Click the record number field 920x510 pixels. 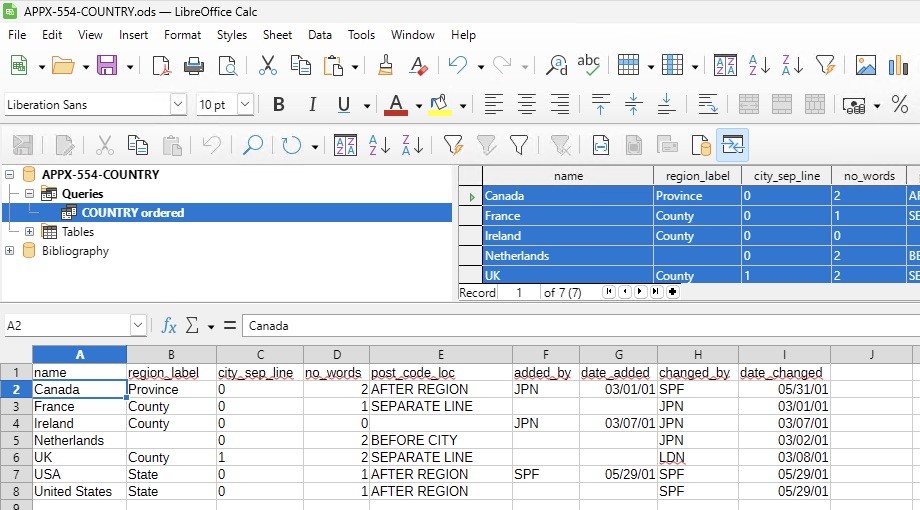519,292
